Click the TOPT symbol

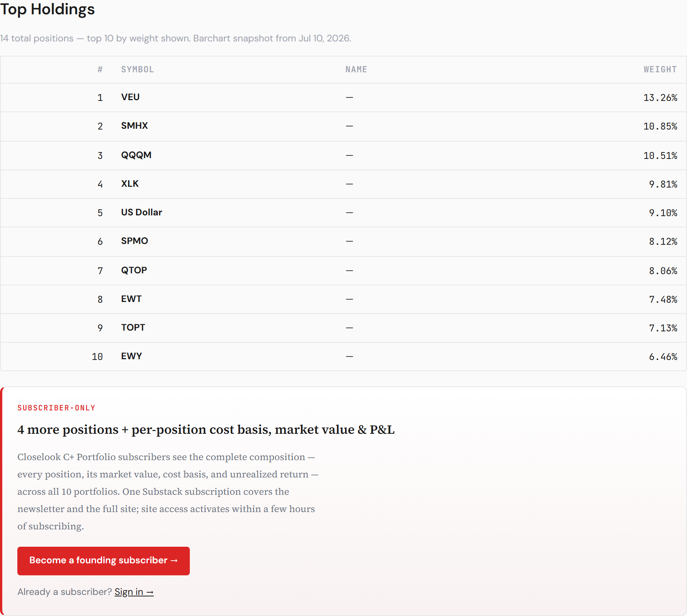click(x=133, y=328)
